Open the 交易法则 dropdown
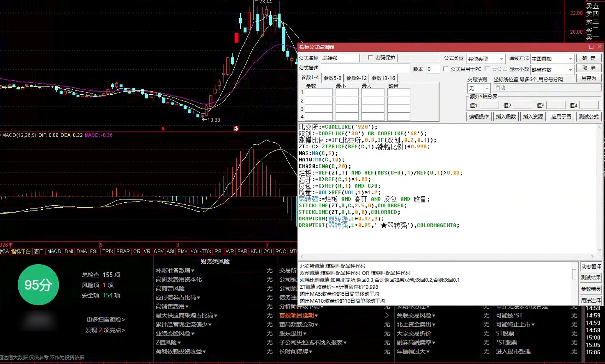The image size is (605, 364). [x=487, y=88]
